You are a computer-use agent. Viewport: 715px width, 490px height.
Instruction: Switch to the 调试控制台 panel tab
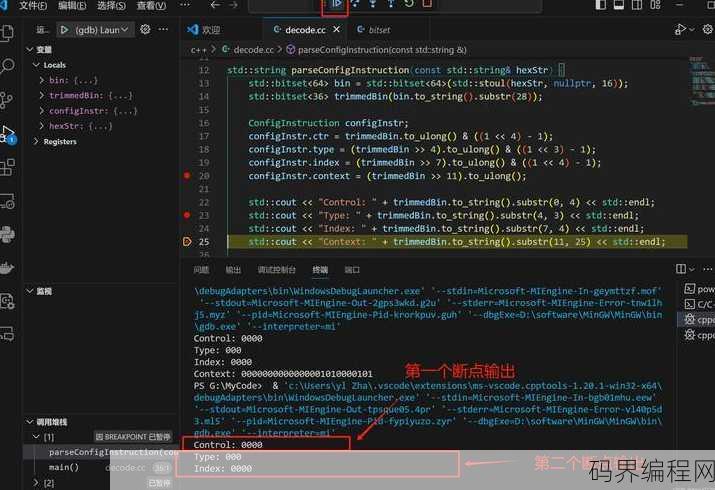276,270
